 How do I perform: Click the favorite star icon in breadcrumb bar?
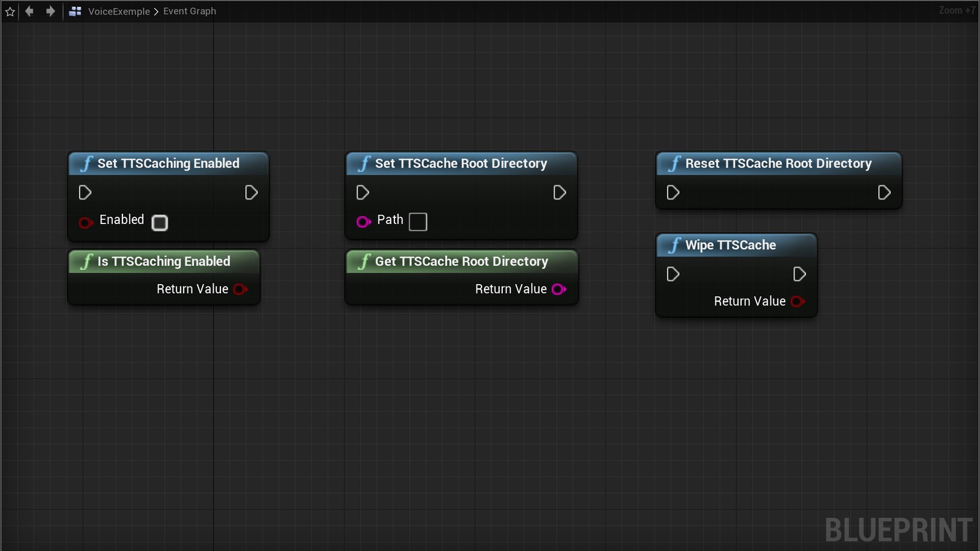click(10, 12)
